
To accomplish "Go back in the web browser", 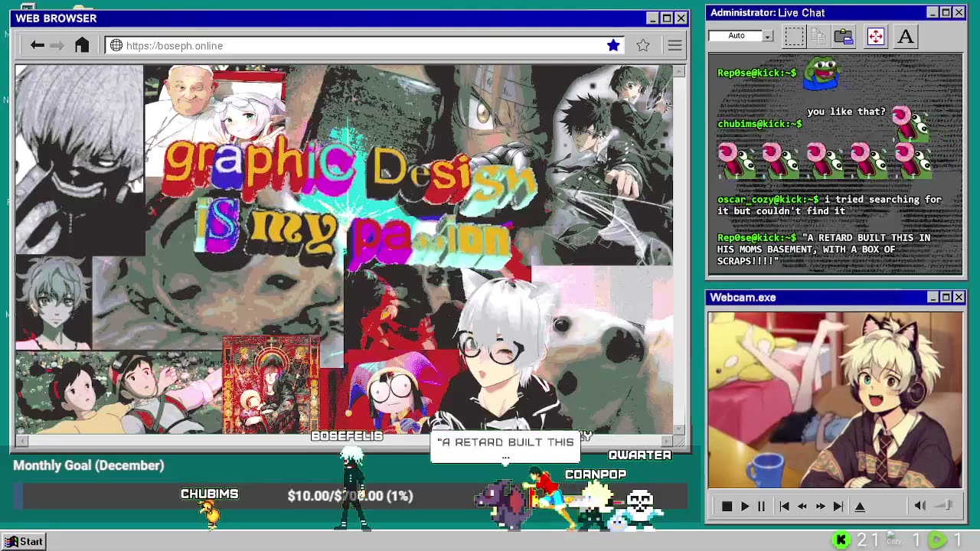I will [37, 46].
